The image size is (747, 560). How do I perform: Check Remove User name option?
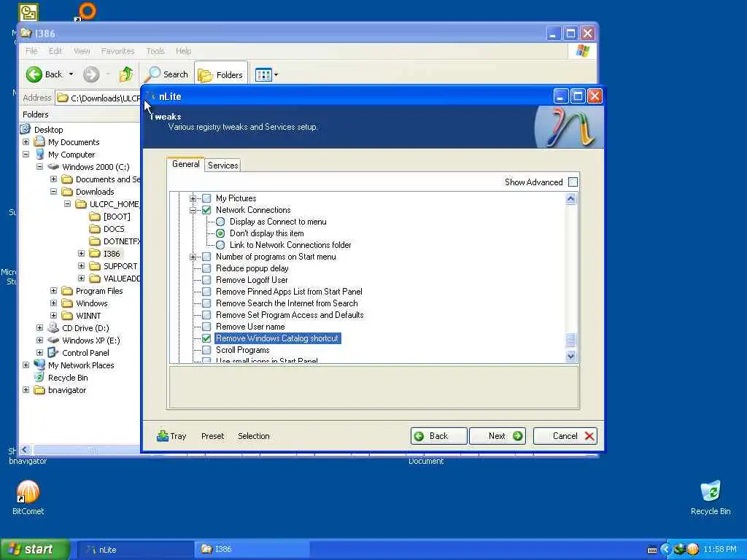point(206,327)
